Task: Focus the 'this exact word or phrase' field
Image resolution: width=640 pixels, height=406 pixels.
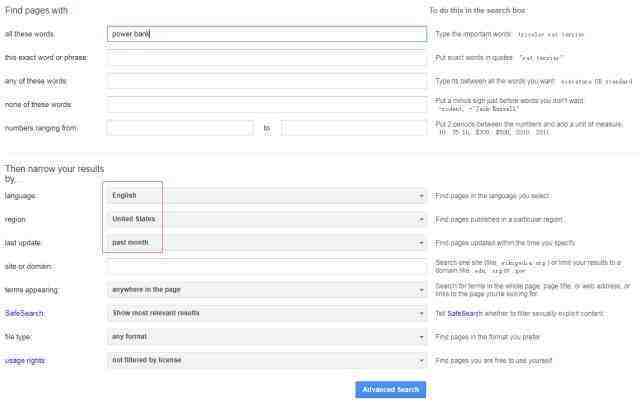Action: pyautogui.click(x=267, y=58)
